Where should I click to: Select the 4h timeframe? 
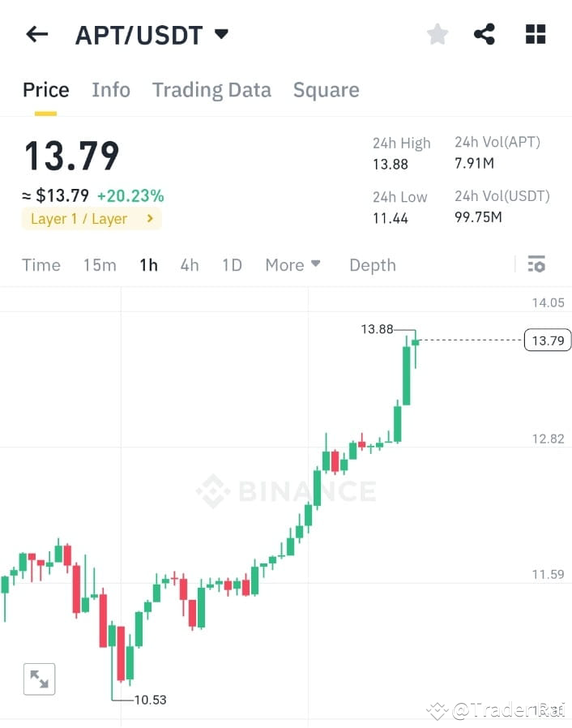189,264
